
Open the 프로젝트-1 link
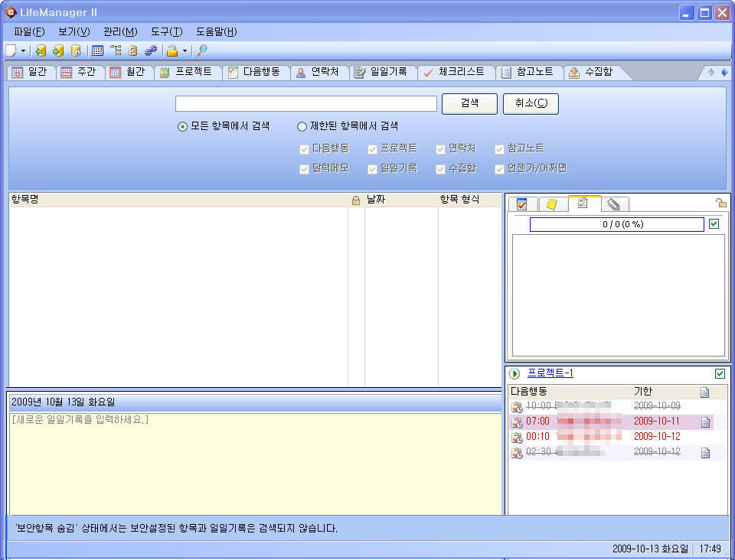coord(550,373)
